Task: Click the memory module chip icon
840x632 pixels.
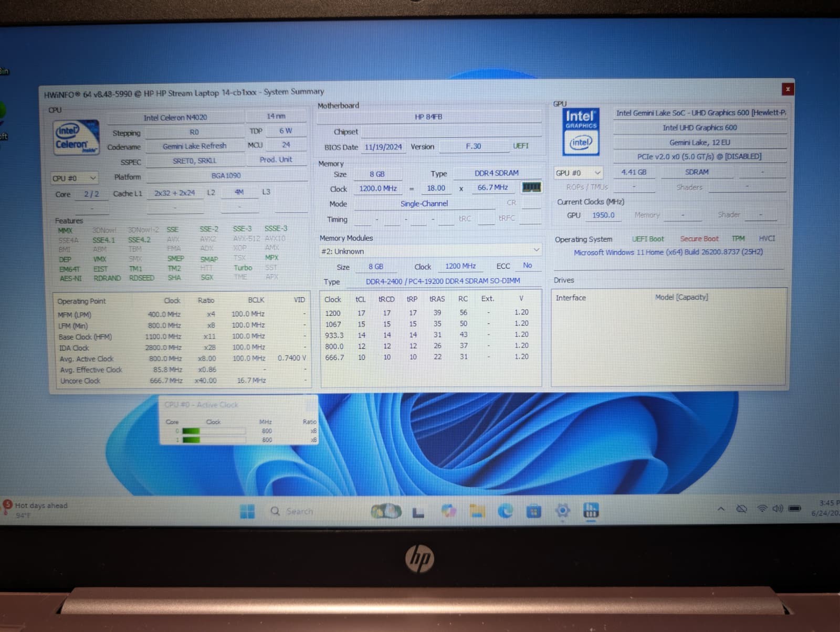Action: click(x=531, y=187)
